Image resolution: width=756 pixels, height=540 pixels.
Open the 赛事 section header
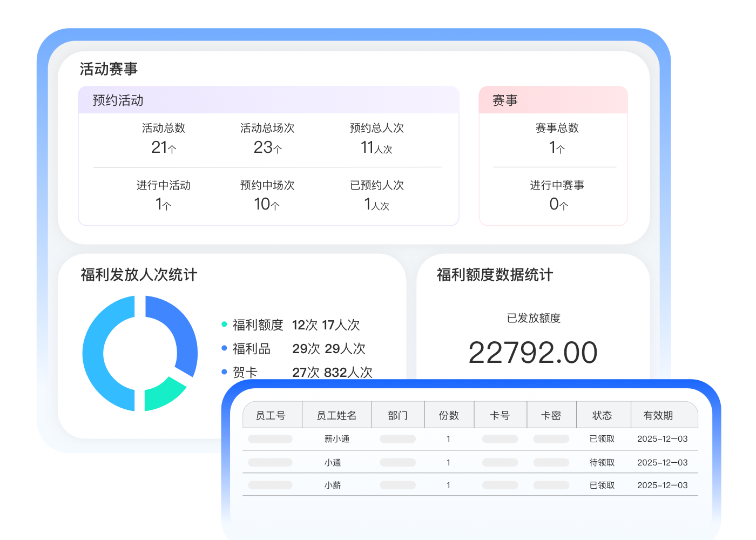[505, 100]
